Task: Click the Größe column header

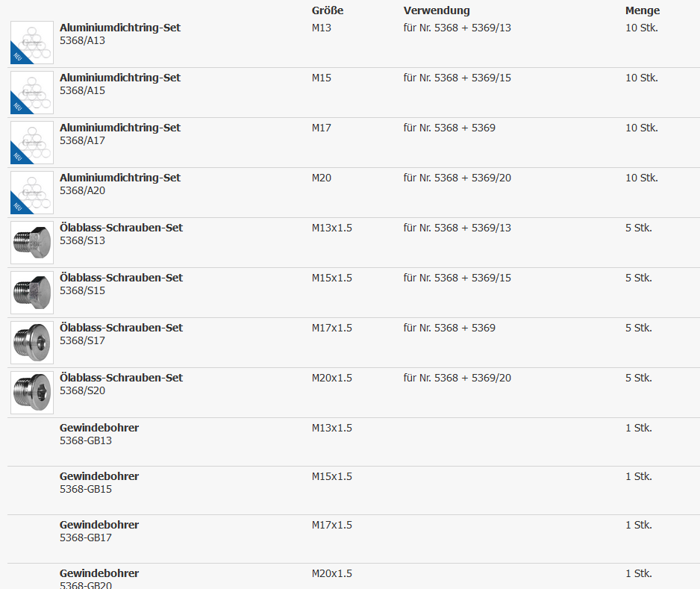Action: coord(328,10)
